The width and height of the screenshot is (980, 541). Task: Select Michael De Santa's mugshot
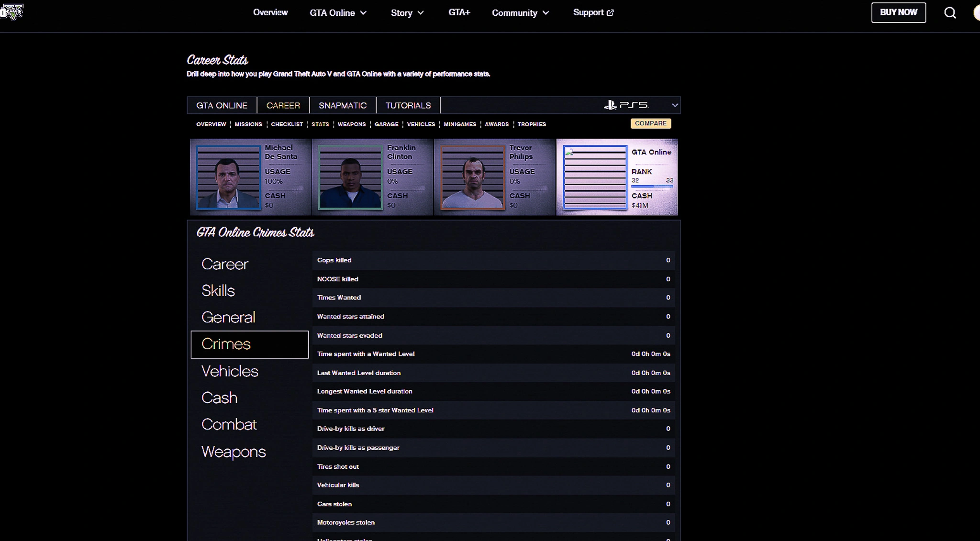click(x=228, y=177)
